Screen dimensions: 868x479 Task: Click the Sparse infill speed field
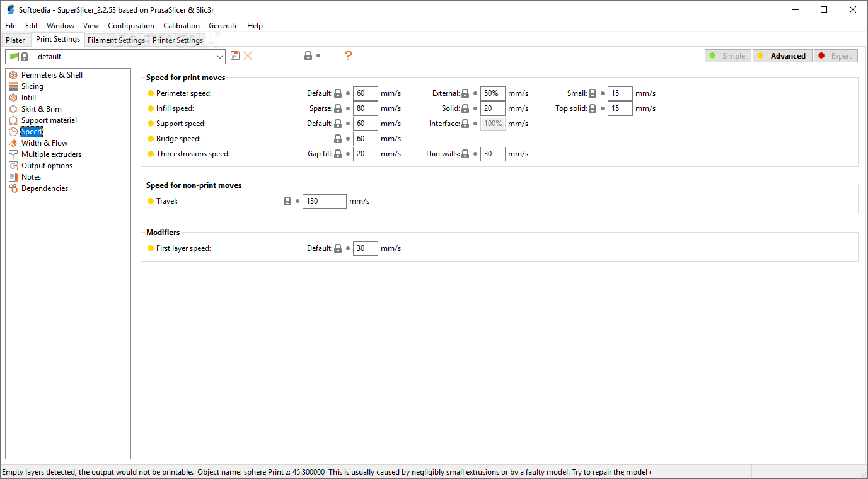pos(366,108)
